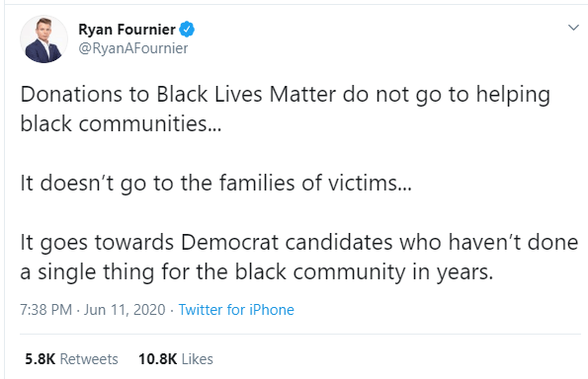Viewport: 588px width, 379px height.
Task: Open the Twitter for iPhone link
Action: [236, 310]
